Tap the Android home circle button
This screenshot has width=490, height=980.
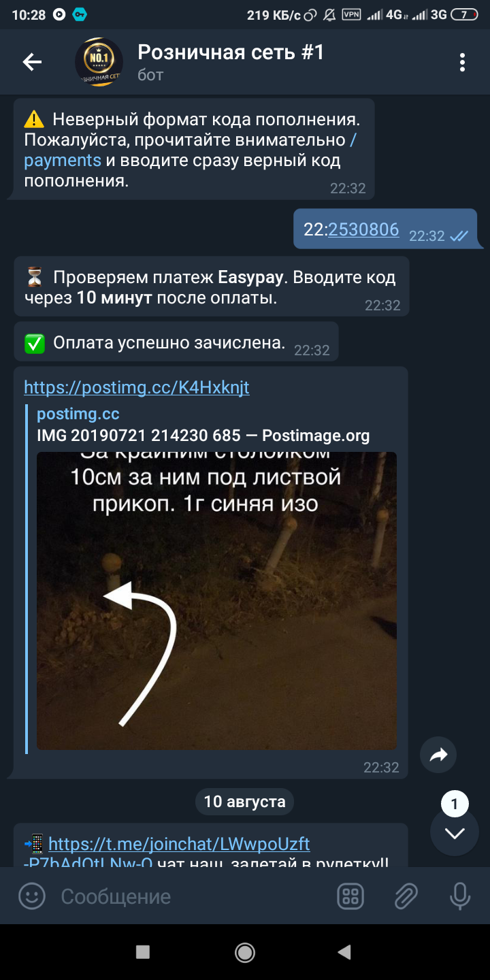(245, 951)
